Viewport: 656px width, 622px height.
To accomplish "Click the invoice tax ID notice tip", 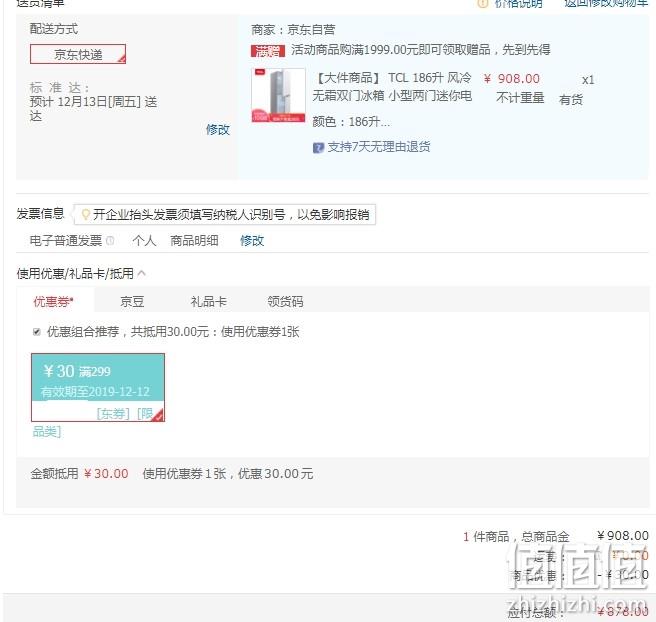I will pyautogui.click(x=225, y=215).
